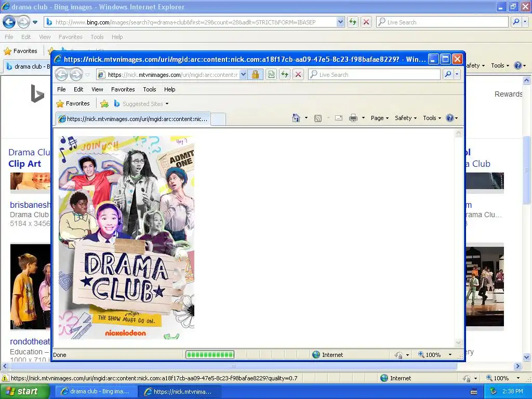Viewport: 532px width, 399px height.
Task: Click the Back button in the Bing window
Action: click(x=9, y=22)
